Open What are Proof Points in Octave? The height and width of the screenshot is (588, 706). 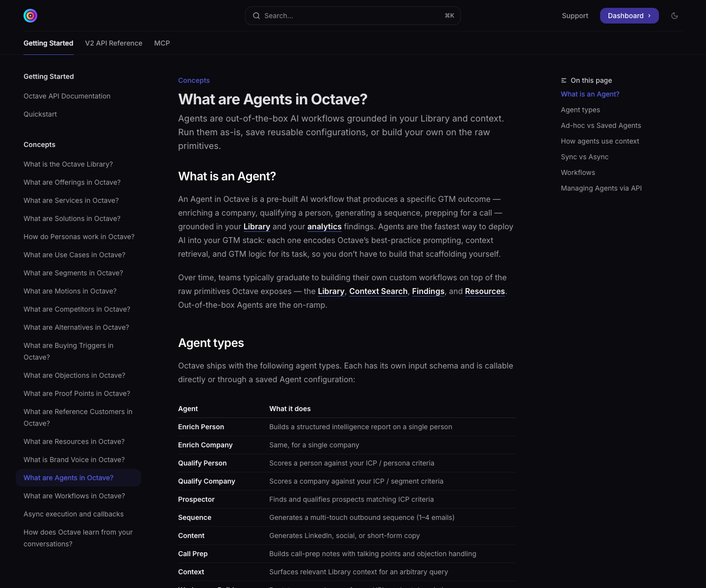pos(77,393)
